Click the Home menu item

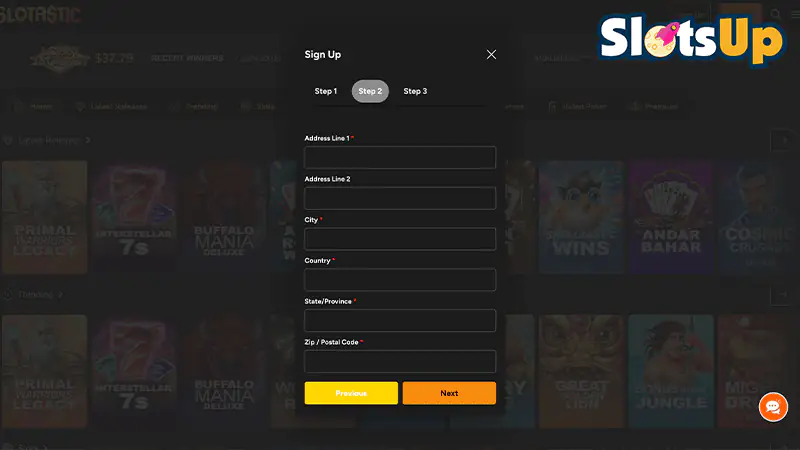point(33,106)
